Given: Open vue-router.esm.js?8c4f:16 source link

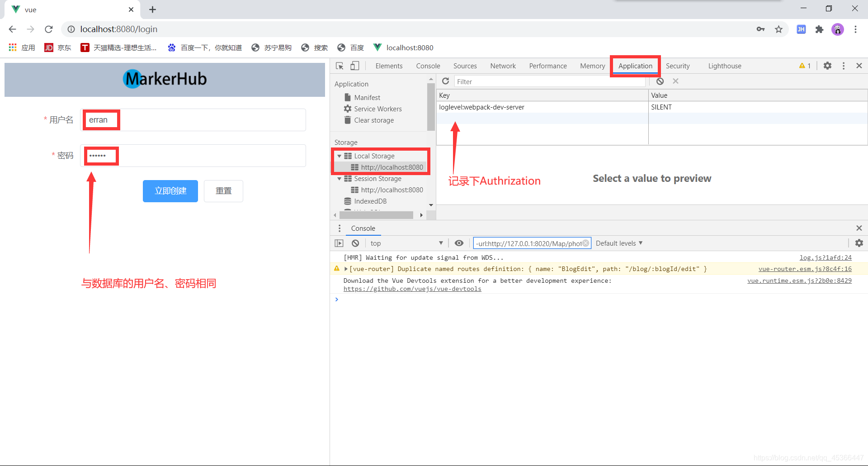Looking at the screenshot, I should [805, 269].
